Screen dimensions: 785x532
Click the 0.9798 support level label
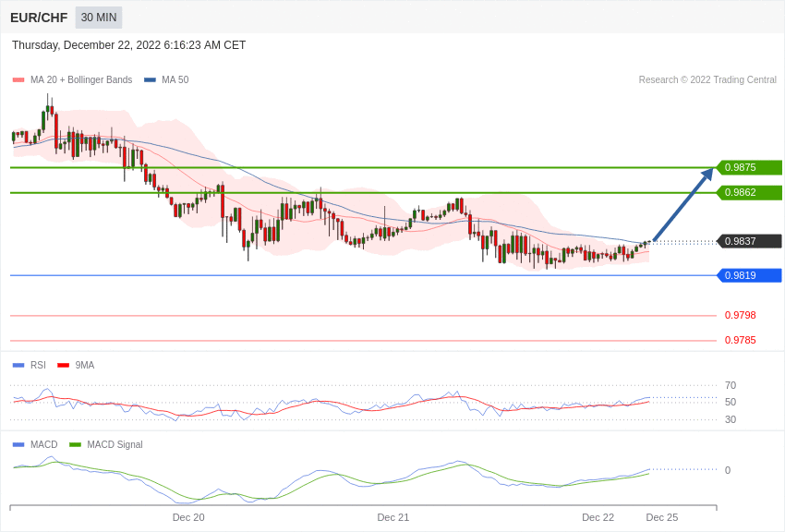coord(741,315)
